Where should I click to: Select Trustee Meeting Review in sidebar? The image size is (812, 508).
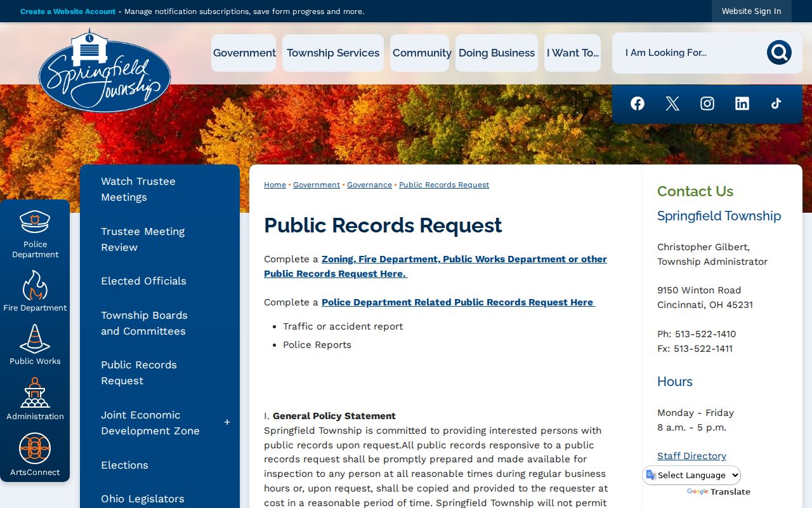point(160,239)
